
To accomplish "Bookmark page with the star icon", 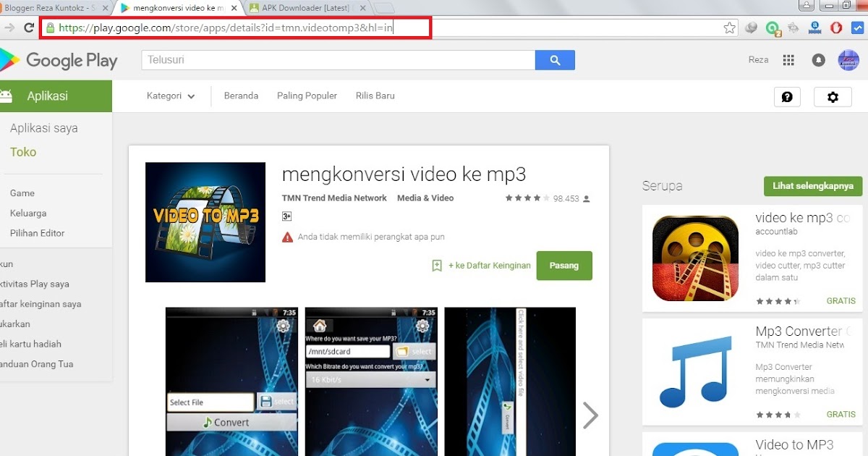I will [x=729, y=28].
